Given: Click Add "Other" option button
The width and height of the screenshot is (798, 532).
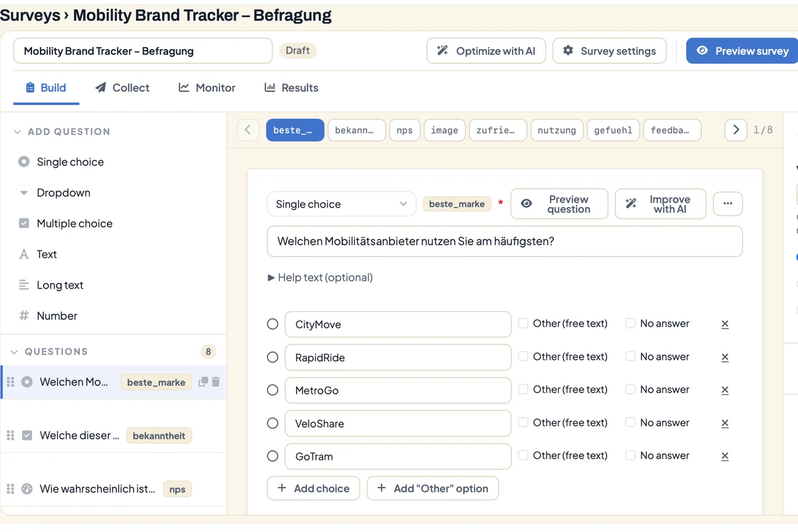Looking at the screenshot, I should (433, 488).
